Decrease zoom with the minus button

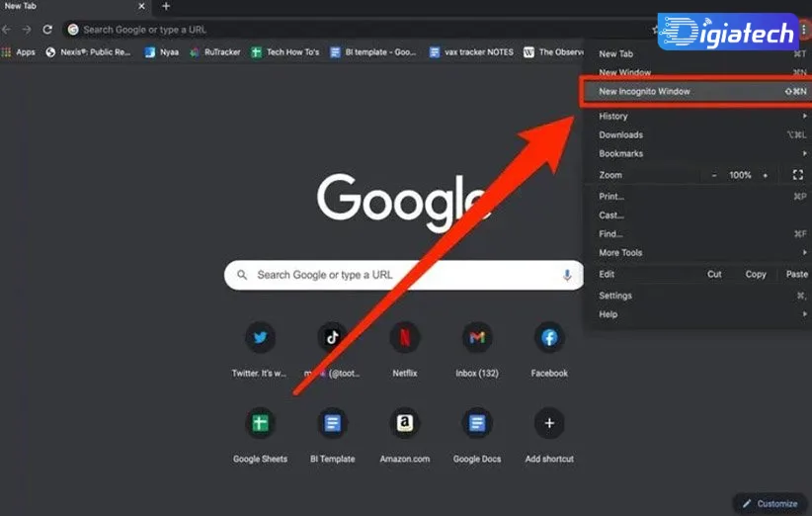[714, 175]
